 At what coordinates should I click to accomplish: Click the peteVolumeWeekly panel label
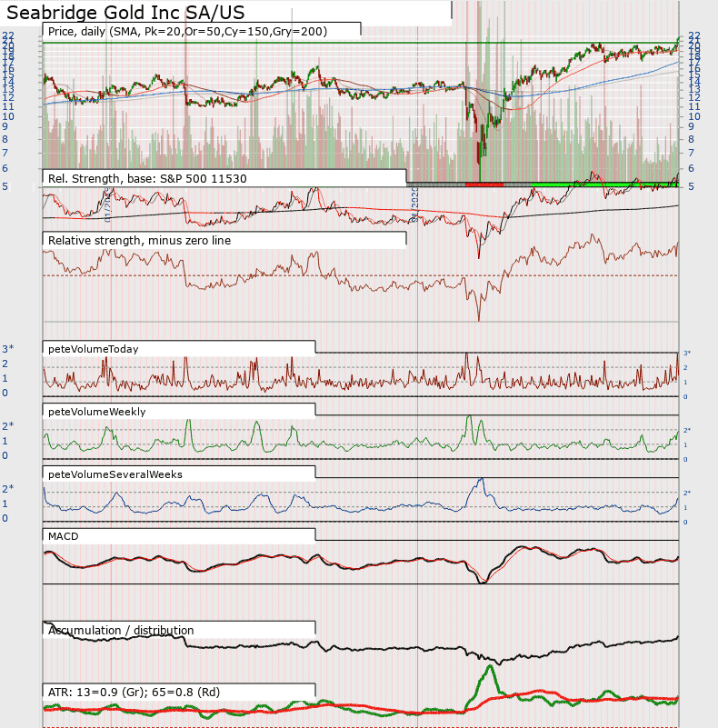[x=96, y=412]
